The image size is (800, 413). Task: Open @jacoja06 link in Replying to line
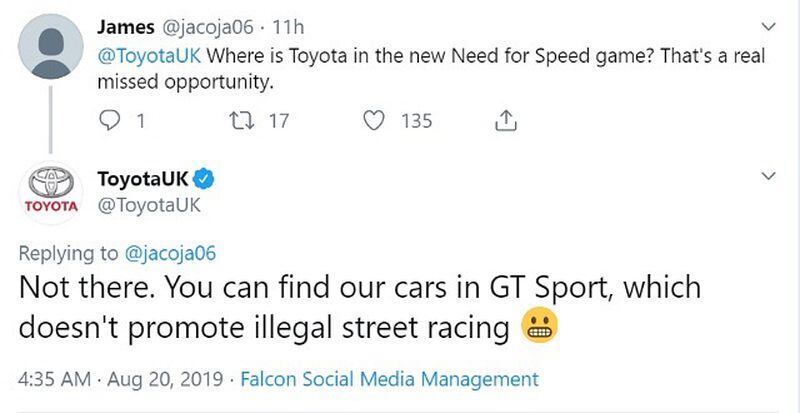(170, 253)
